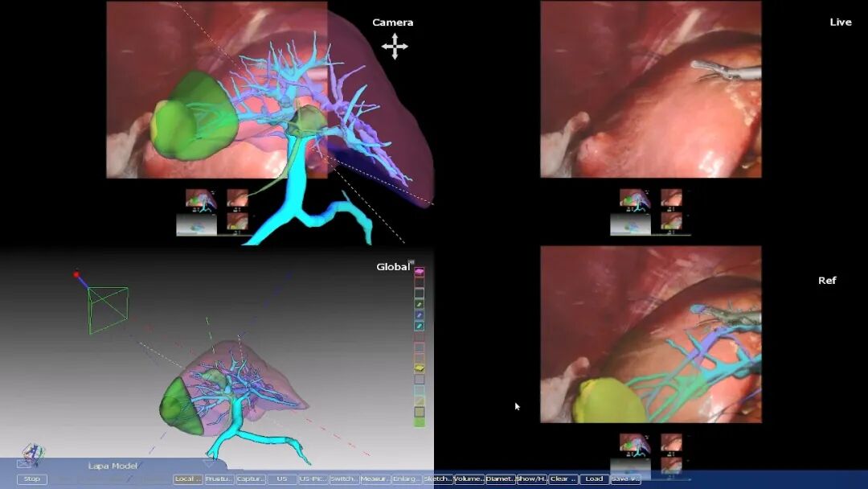Click the US toolbar button
The width and height of the screenshot is (868, 489).
(x=281, y=479)
